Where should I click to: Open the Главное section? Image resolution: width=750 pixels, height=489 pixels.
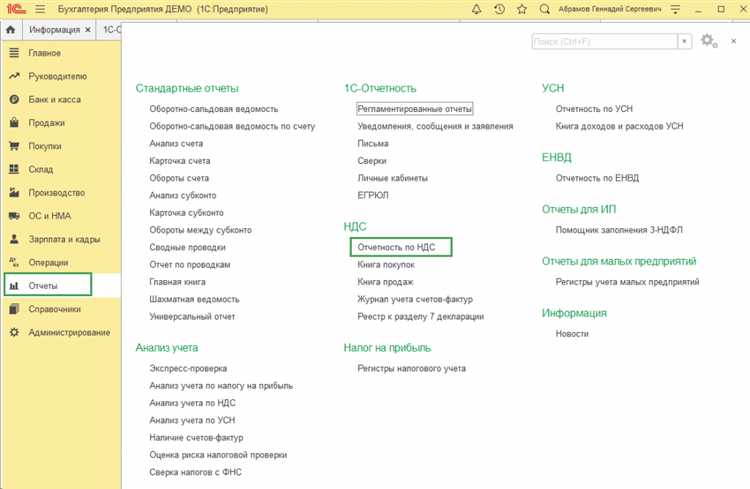point(44,53)
